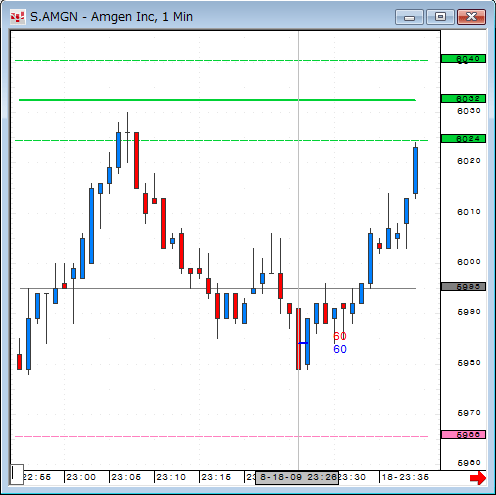Click the 5970 price axis label
The image size is (496, 495).
(x=469, y=413)
